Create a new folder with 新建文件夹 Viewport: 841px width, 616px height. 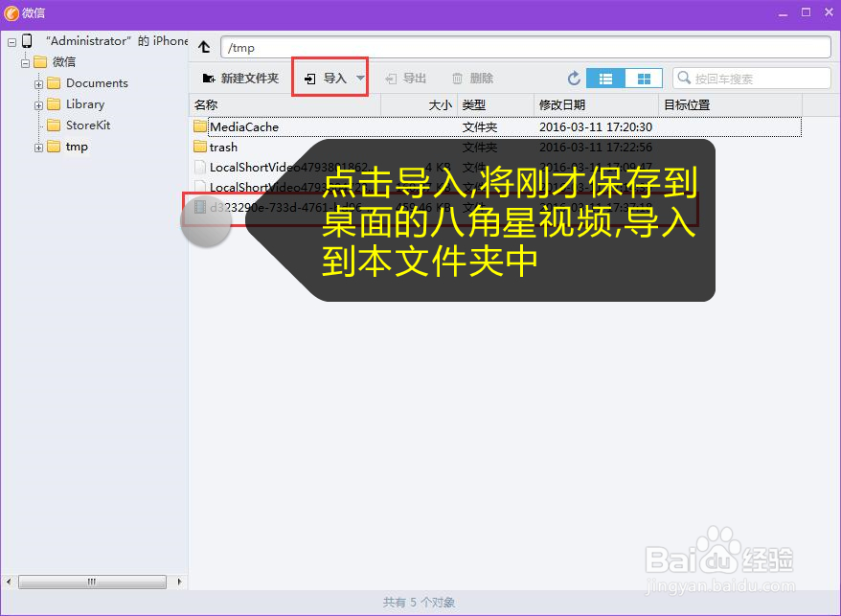coord(240,79)
